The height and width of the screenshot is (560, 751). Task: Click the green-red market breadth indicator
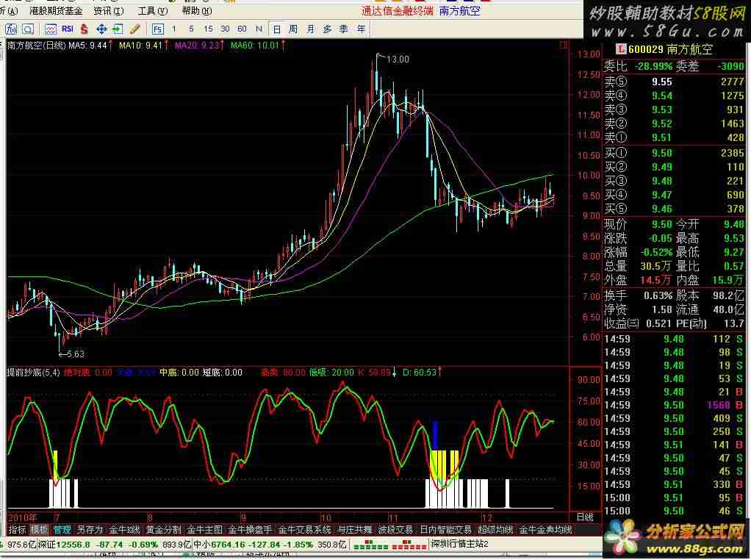click(389, 545)
